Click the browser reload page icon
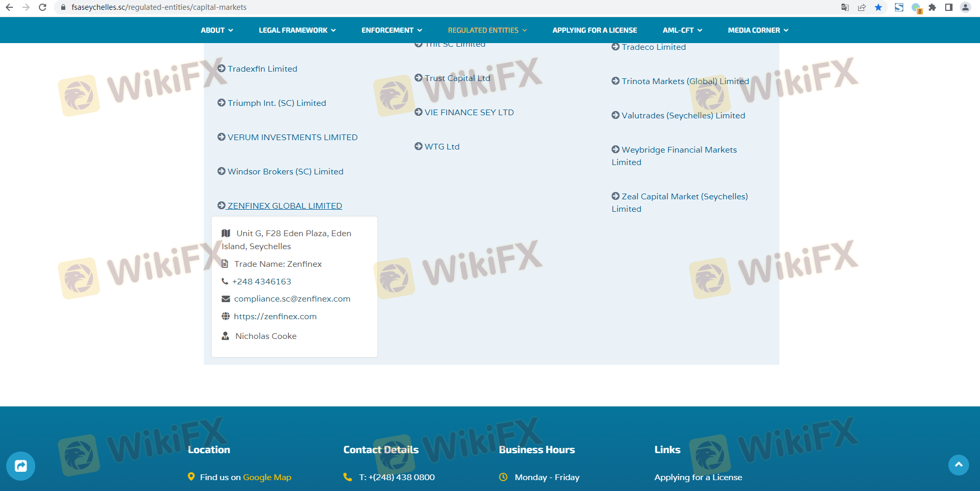This screenshot has height=491, width=980. point(43,7)
